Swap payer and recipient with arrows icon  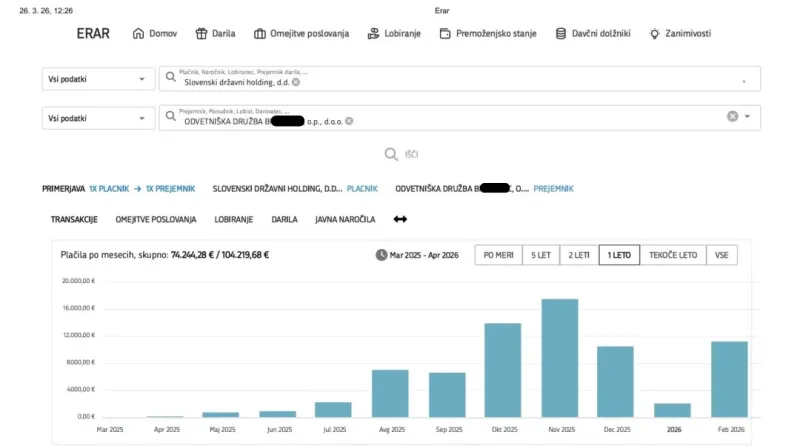[x=400, y=219]
